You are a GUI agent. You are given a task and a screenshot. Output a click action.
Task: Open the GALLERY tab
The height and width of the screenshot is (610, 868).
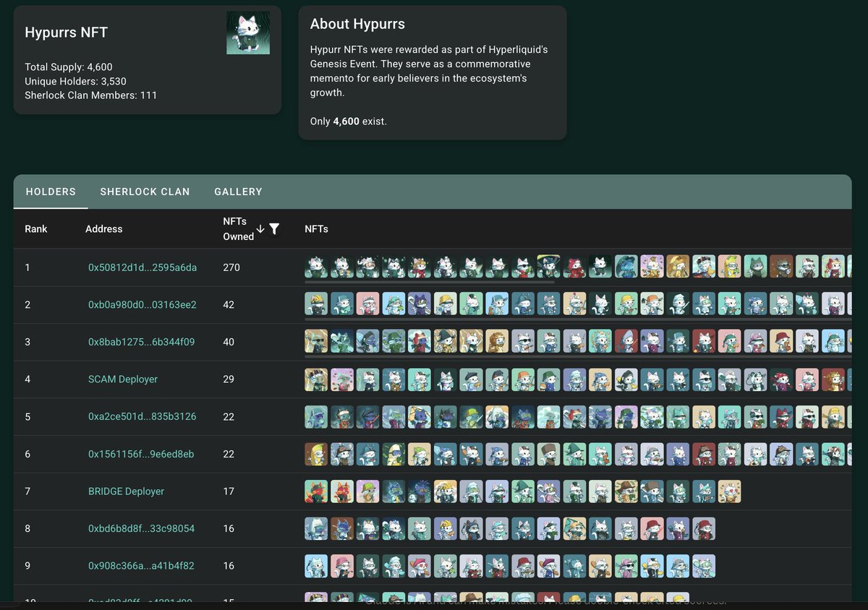click(x=238, y=192)
